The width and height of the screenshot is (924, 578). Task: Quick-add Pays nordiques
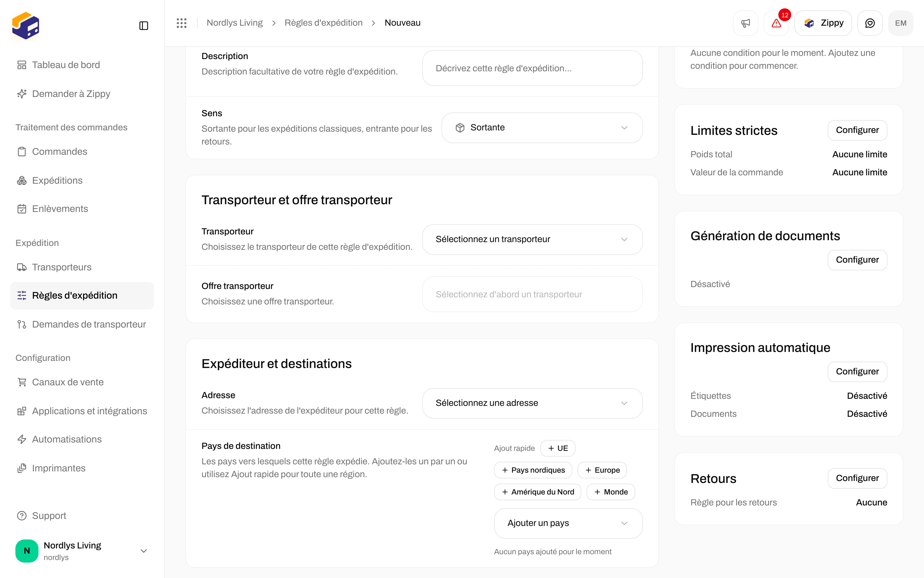pos(533,470)
